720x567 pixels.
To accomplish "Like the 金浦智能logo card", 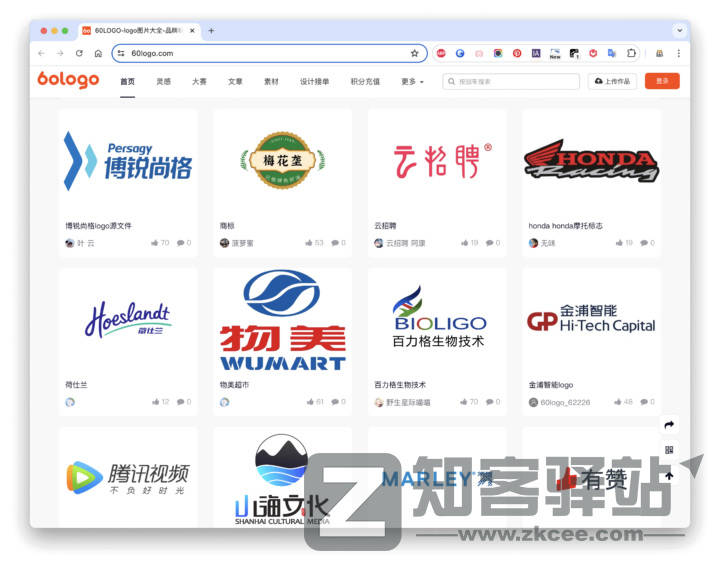I will pyautogui.click(x=624, y=402).
